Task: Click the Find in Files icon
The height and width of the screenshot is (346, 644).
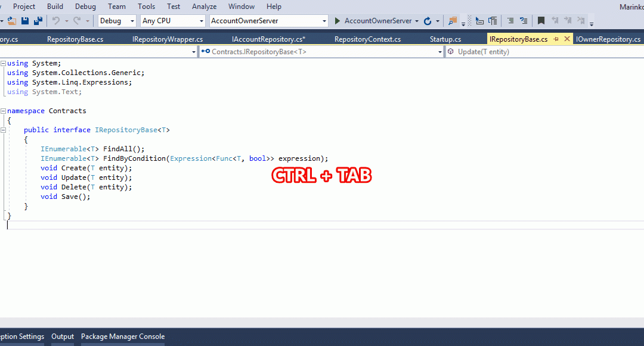Action: point(453,21)
